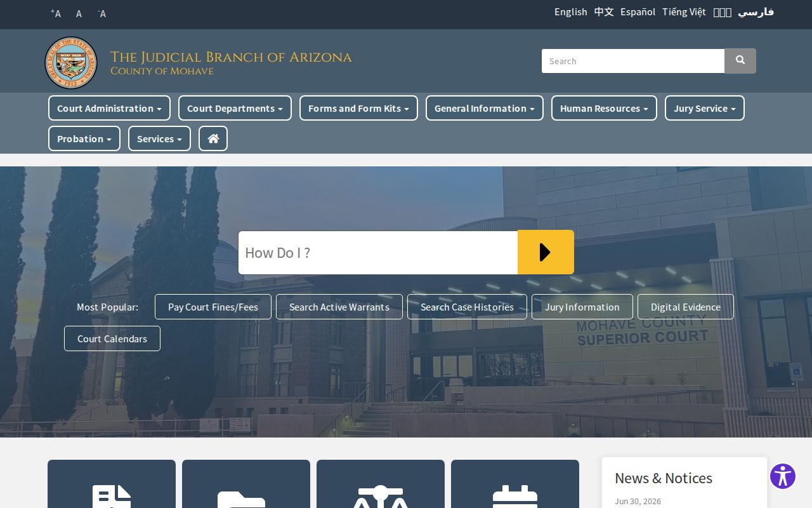Select Jury Information button
The height and width of the screenshot is (508, 812).
[582, 307]
